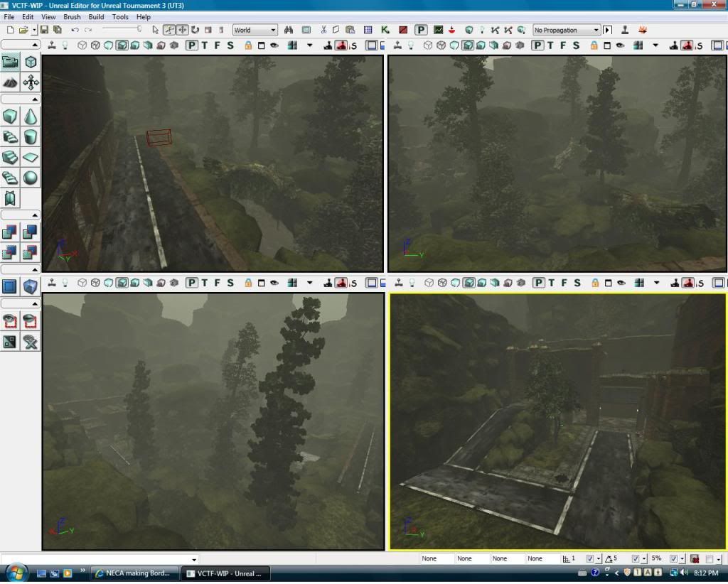Select the arrow pointer selection mode

point(156,30)
